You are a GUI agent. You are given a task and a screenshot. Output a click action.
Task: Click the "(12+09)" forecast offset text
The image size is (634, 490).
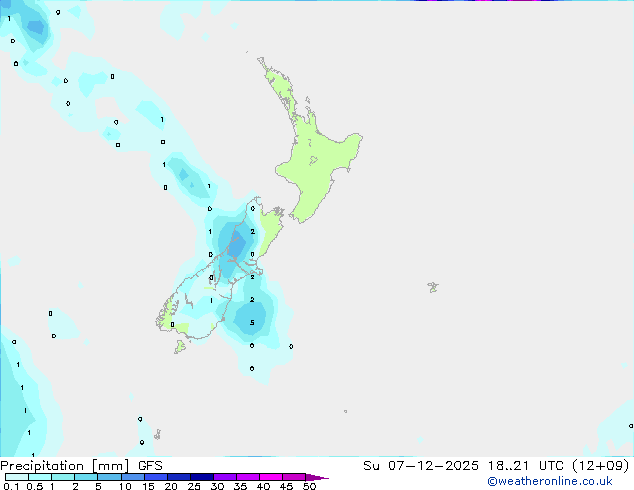(x=601, y=466)
